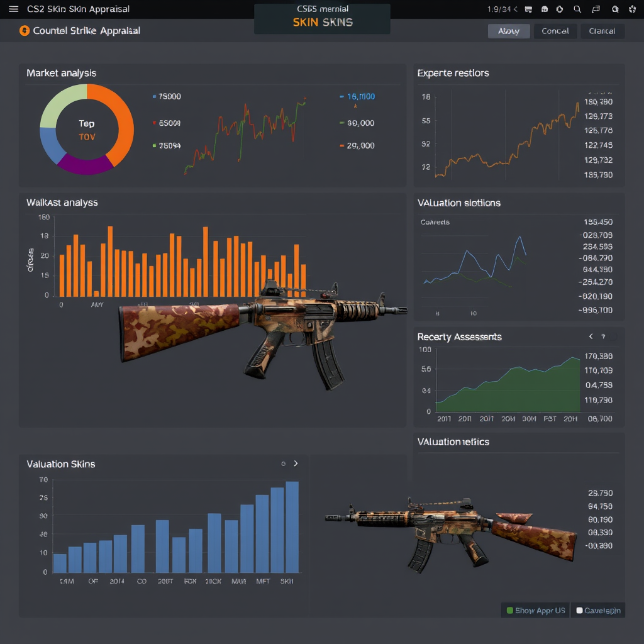Select the Atoty tab button
This screenshot has width=644, height=644.
(x=508, y=31)
